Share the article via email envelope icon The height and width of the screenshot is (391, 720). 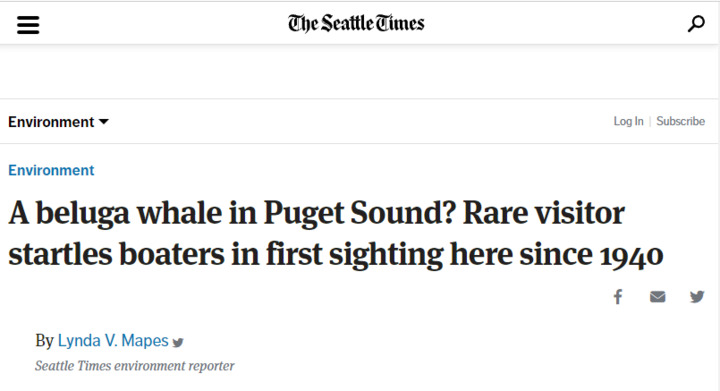pyautogui.click(x=658, y=297)
